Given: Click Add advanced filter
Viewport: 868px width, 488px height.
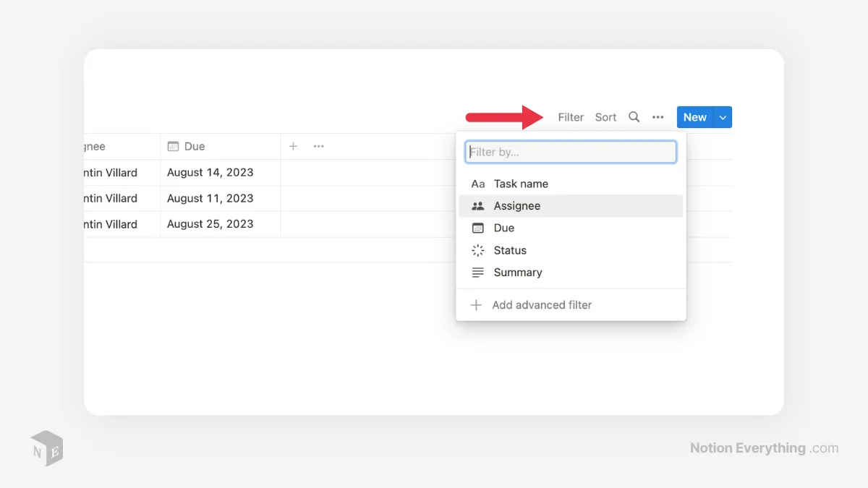Looking at the screenshot, I should [x=542, y=304].
